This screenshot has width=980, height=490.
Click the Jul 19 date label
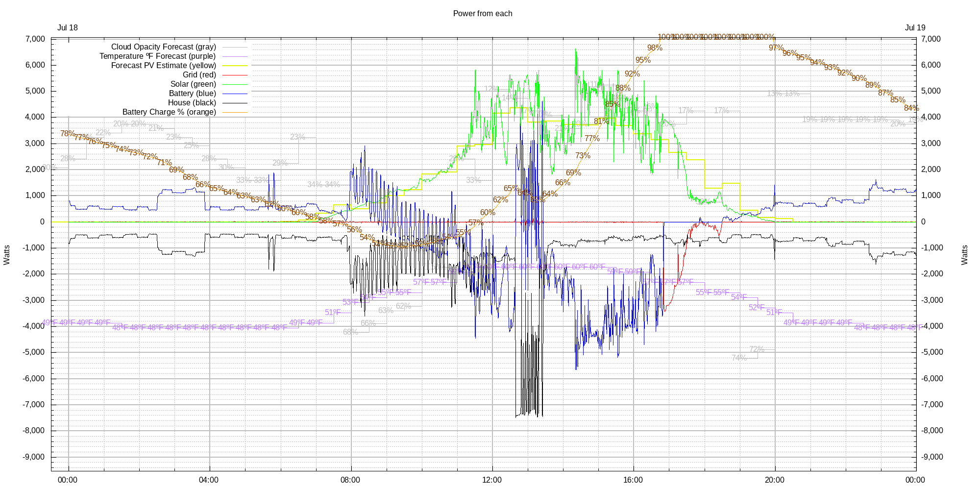tap(915, 28)
